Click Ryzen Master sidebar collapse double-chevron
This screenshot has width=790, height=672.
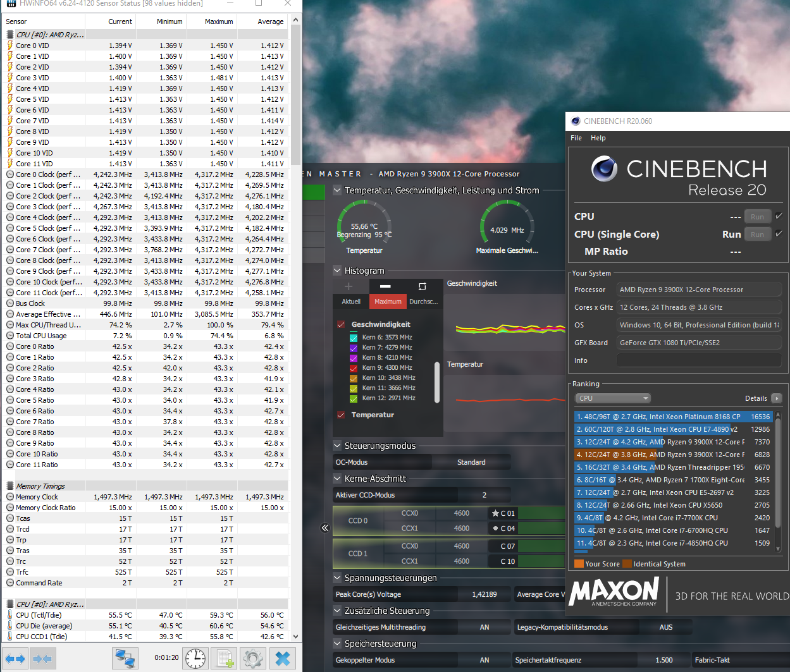pyautogui.click(x=325, y=528)
